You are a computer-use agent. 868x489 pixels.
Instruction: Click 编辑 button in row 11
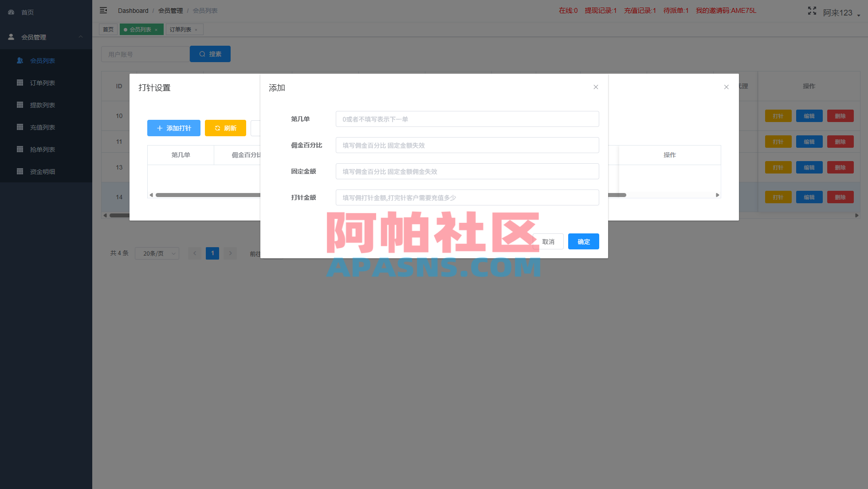[x=809, y=142]
